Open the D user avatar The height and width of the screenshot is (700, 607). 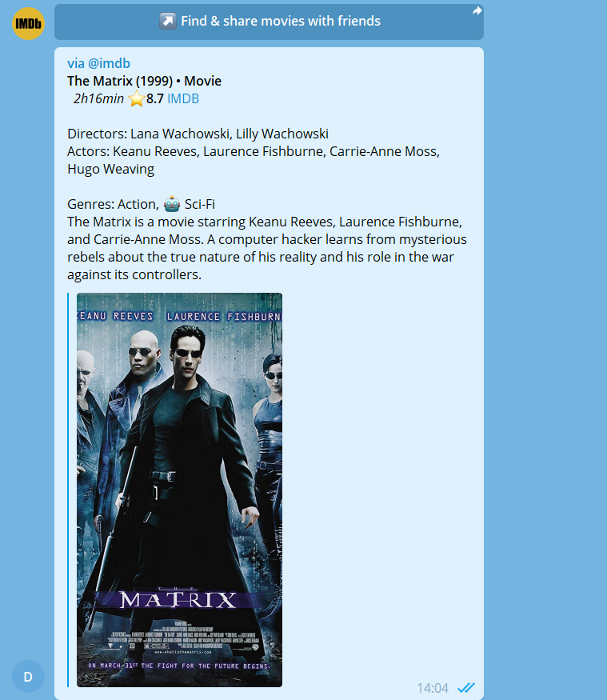click(28, 677)
